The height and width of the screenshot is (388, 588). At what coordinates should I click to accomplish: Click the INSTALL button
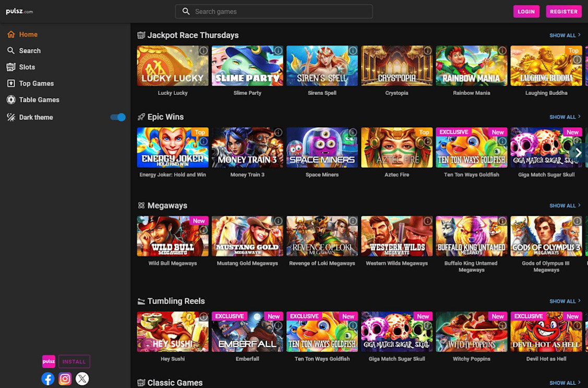click(74, 361)
